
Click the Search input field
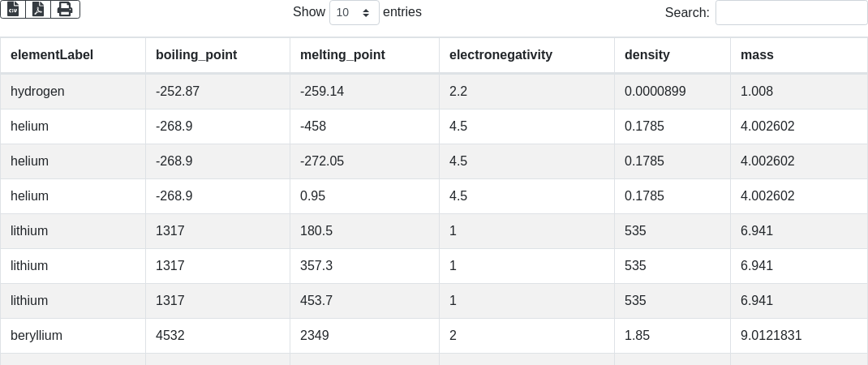coord(791,12)
